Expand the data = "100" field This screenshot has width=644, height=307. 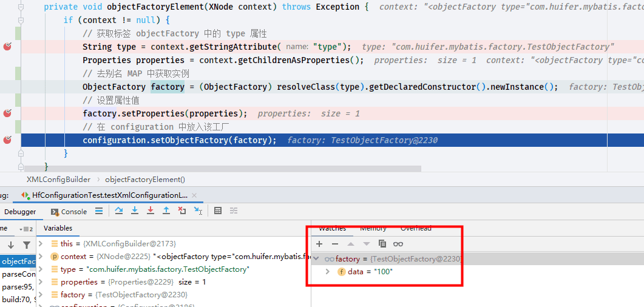[328, 271]
